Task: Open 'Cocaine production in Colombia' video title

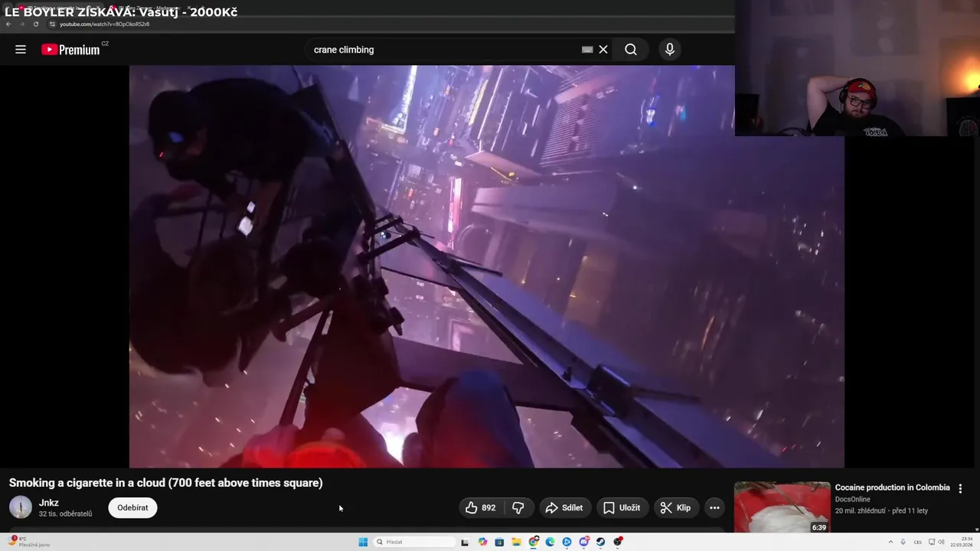Action: [x=892, y=487]
